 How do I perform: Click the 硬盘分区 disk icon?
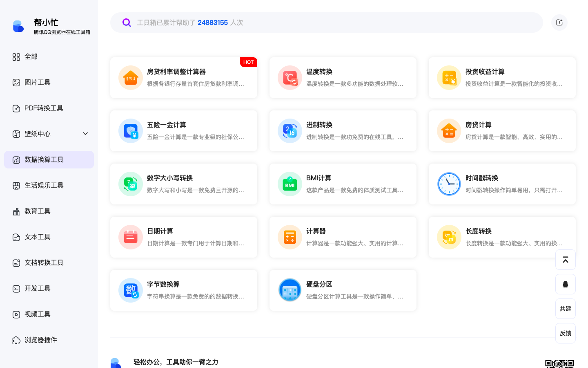click(290, 290)
